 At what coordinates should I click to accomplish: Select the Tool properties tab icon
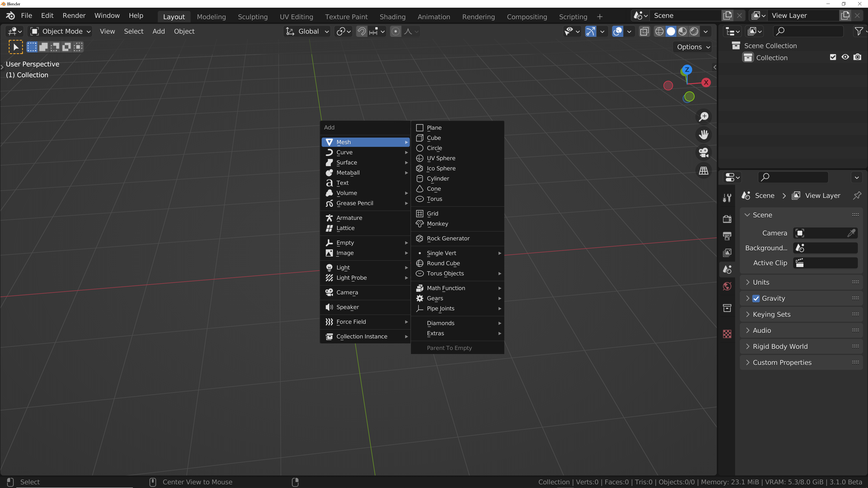point(727,198)
